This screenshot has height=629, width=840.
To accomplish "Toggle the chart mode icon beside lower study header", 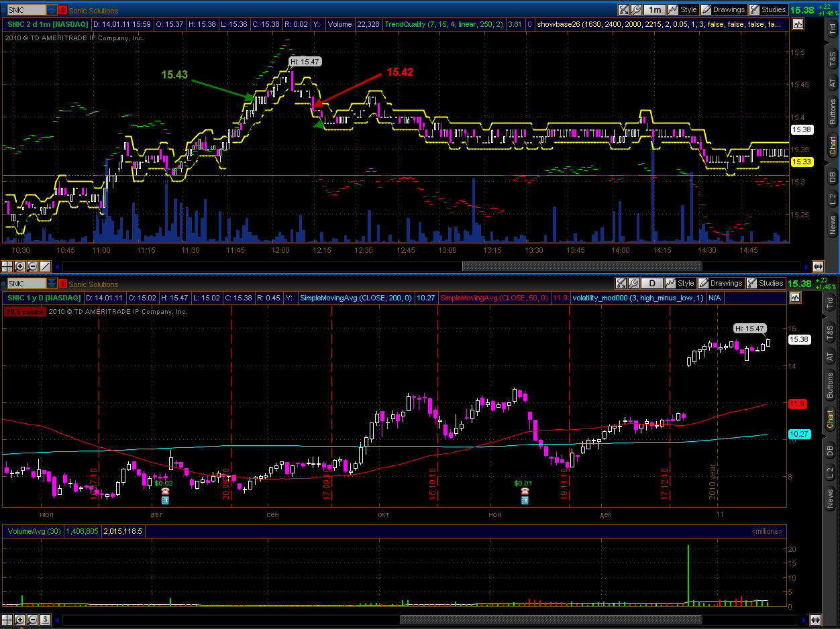I will [x=797, y=298].
